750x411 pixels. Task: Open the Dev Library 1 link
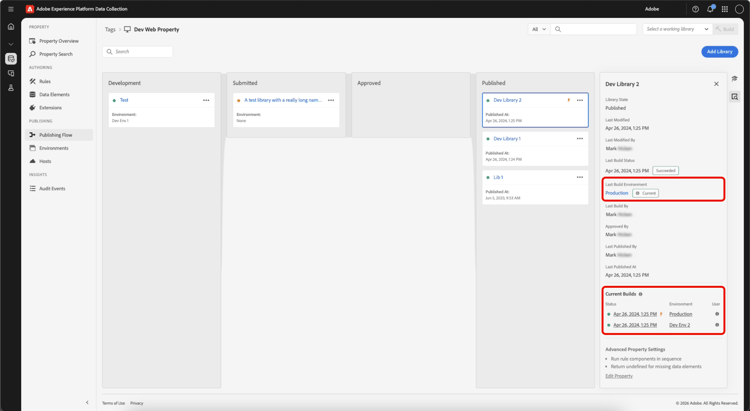pyautogui.click(x=507, y=139)
